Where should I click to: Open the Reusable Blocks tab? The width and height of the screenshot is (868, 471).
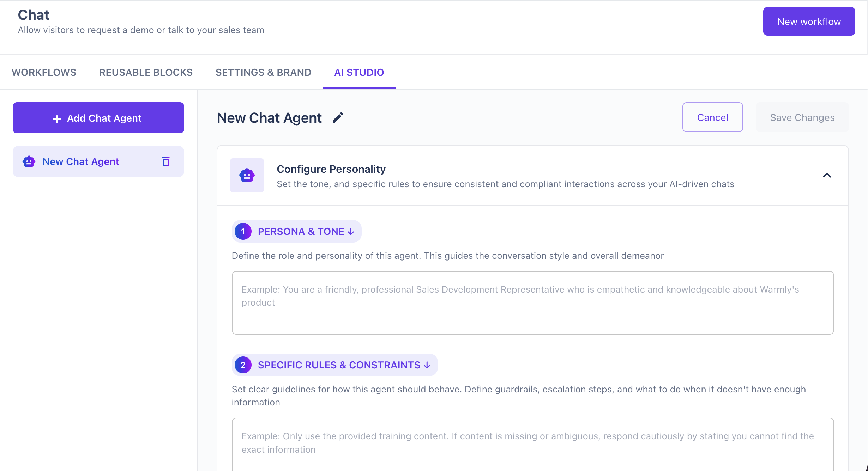pos(146,72)
